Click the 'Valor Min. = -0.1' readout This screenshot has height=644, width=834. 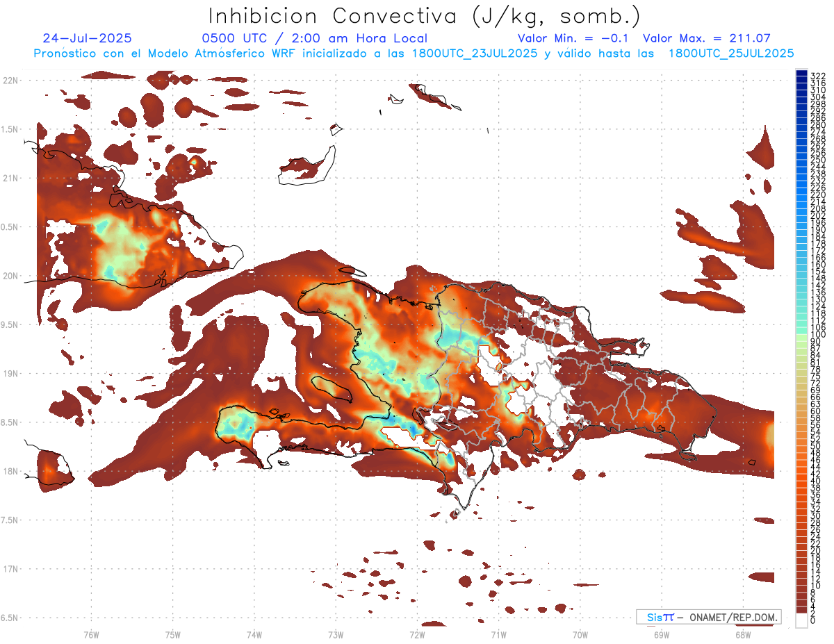573,39
